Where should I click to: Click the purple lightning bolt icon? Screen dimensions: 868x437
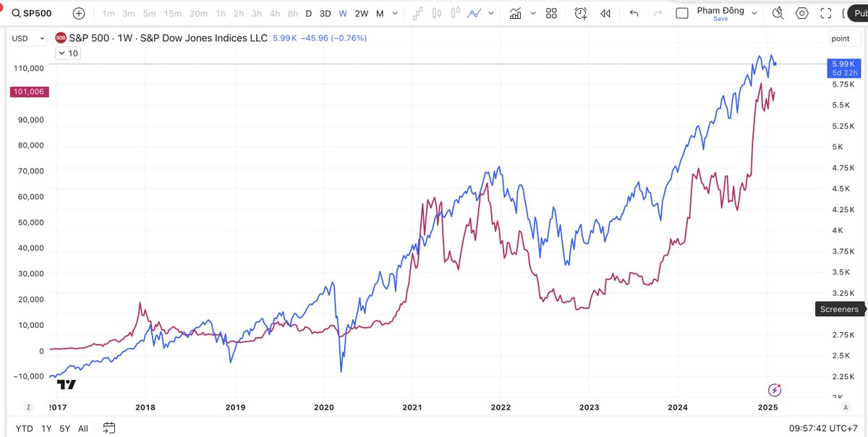point(775,389)
